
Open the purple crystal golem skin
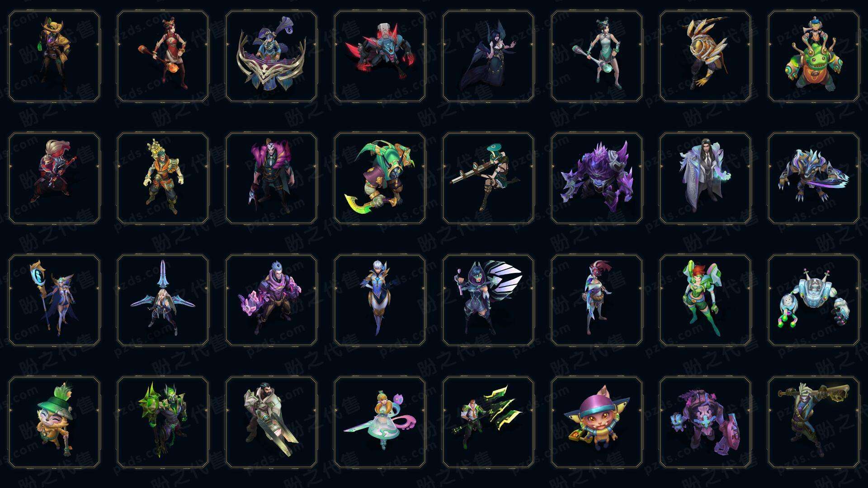pyautogui.click(x=597, y=178)
